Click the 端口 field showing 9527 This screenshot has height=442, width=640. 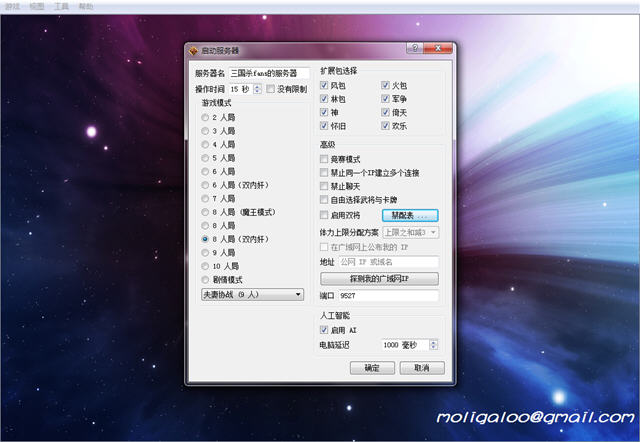pyautogui.click(x=389, y=296)
